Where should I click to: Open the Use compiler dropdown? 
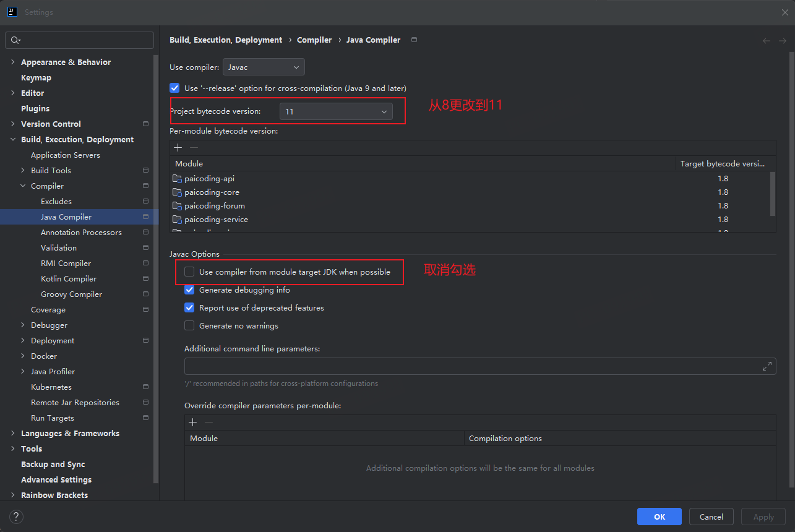264,67
